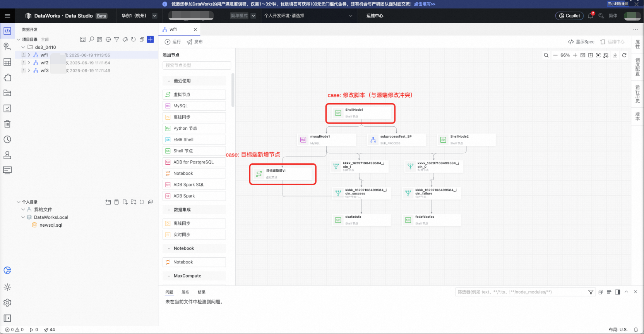Screen dimensions: 644x334
Task: Select the ShellNode1 node on the canvas
Action: click(362, 113)
